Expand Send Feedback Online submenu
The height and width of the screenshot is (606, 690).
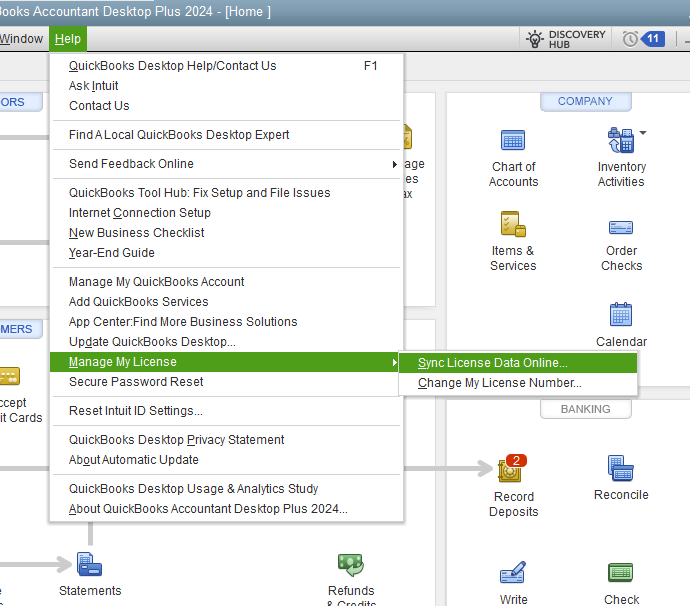pos(226,164)
